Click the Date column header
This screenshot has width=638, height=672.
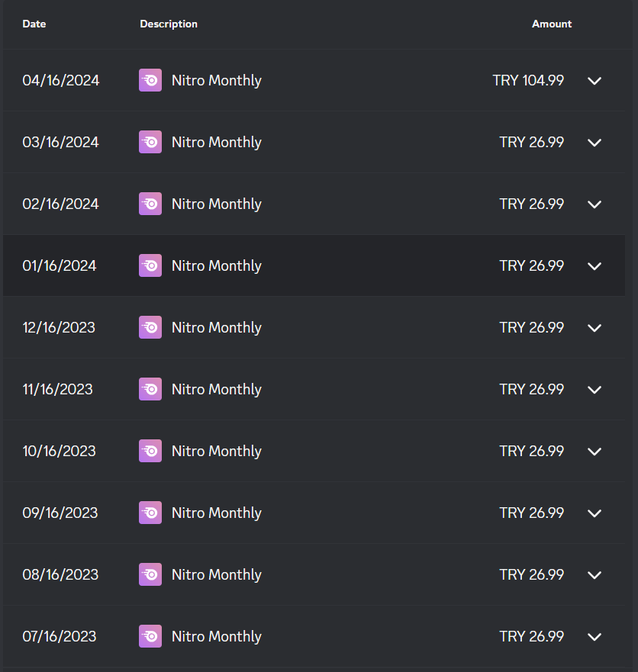tap(34, 24)
